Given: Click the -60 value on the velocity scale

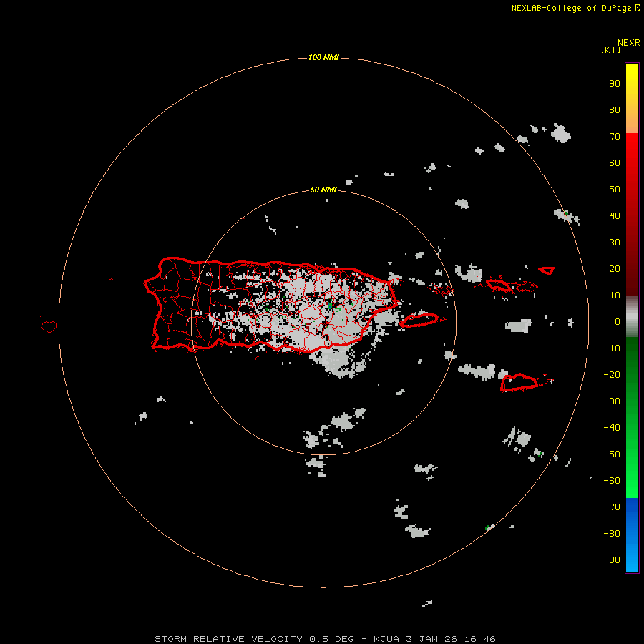Looking at the screenshot, I should [612, 481].
